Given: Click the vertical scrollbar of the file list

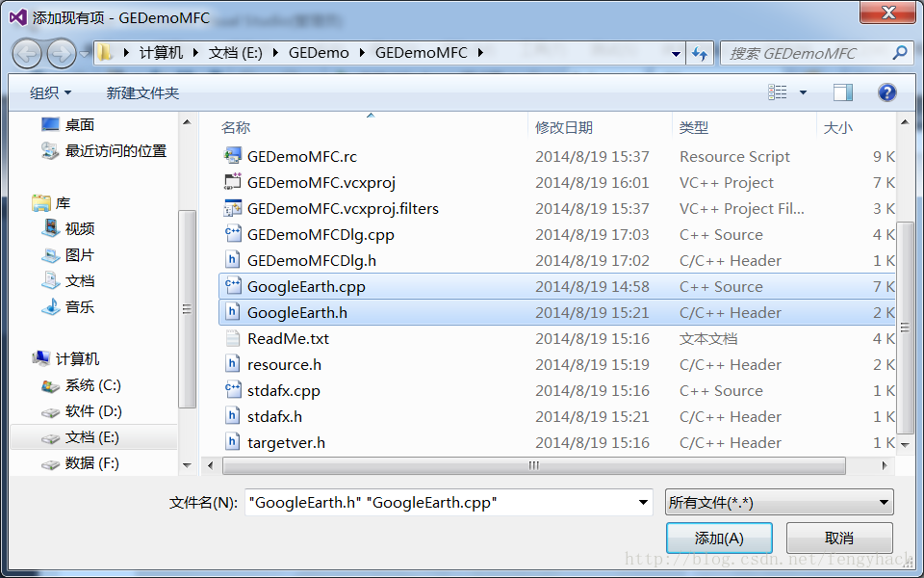Looking at the screenshot, I should [x=905, y=328].
